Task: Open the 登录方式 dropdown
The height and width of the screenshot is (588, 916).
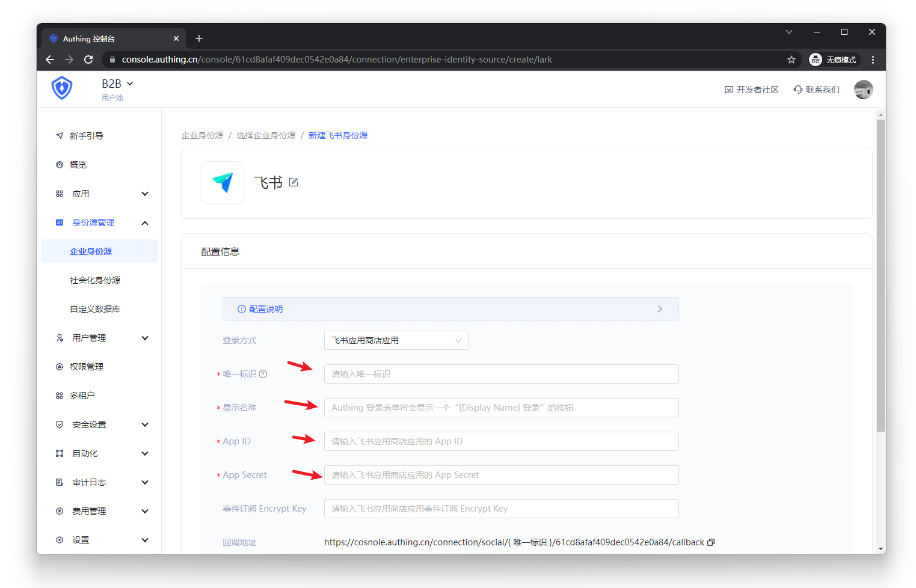Action: point(396,340)
